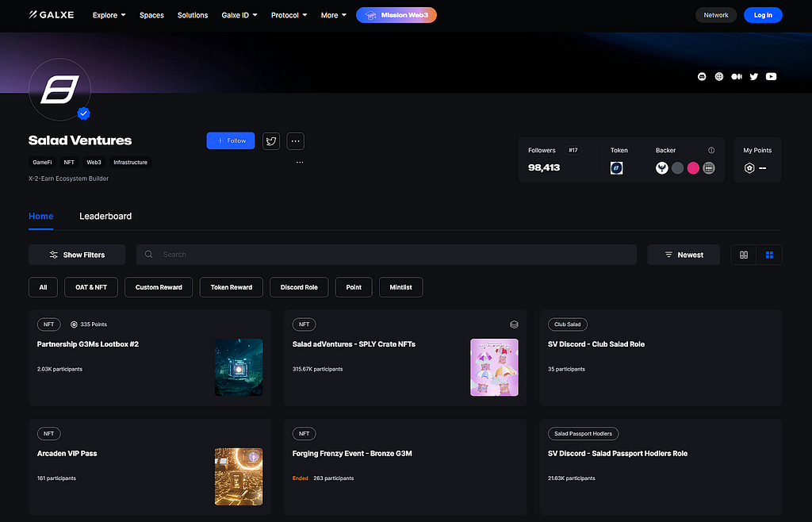Screen dimensions: 812x522
Task: Expand the More dropdown
Action: pos(334,15)
